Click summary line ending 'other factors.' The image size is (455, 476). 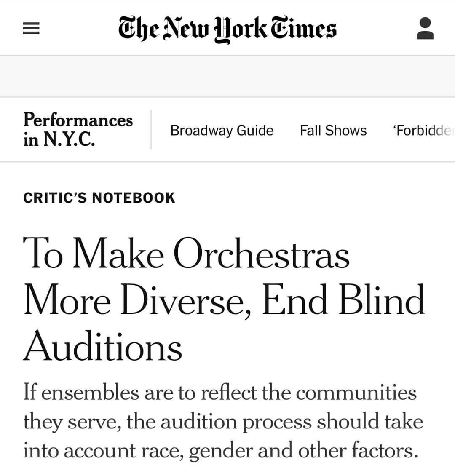tap(220, 450)
